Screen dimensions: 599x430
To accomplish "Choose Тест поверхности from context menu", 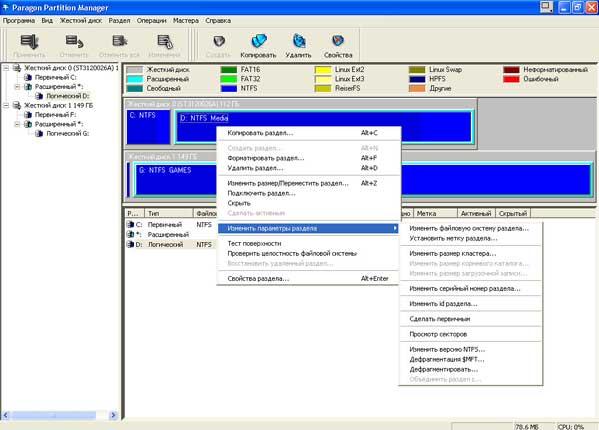I will pyautogui.click(x=308, y=243).
